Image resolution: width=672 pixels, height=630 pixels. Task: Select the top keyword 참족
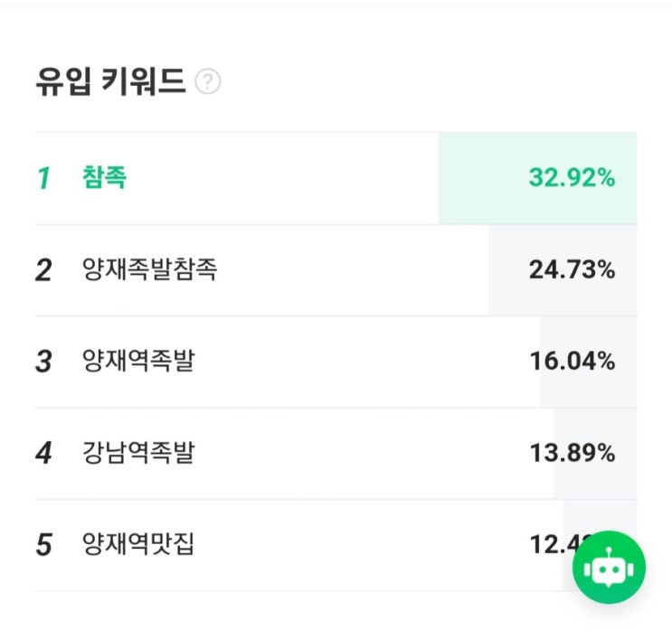[104, 178]
